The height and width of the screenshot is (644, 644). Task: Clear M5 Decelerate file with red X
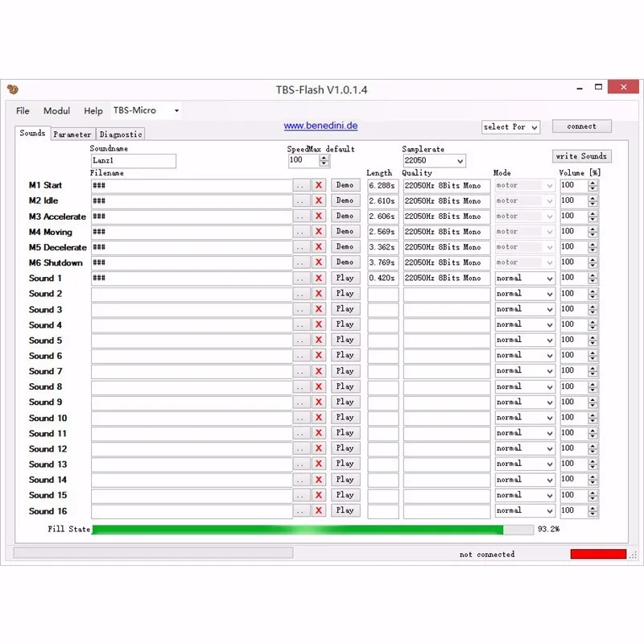318,247
